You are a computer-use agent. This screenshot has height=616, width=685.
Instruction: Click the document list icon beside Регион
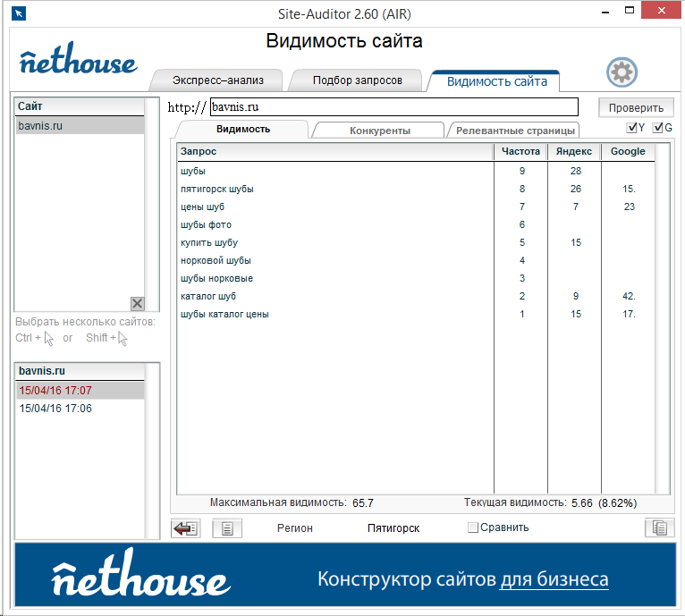pos(227,528)
